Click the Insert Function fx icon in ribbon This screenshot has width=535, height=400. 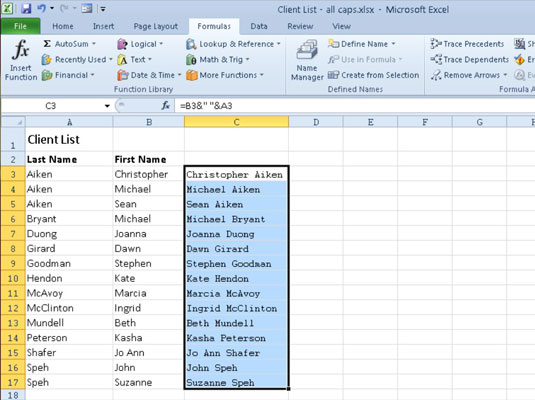coord(20,50)
